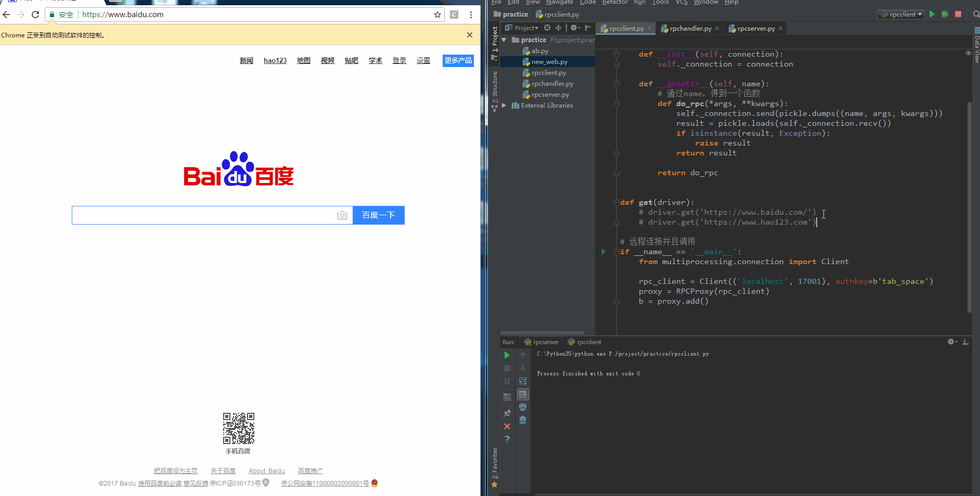The height and width of the screenshot is (496, 980).
Task: Clear the console with the trash icon
Action: [x=523, y=420]
